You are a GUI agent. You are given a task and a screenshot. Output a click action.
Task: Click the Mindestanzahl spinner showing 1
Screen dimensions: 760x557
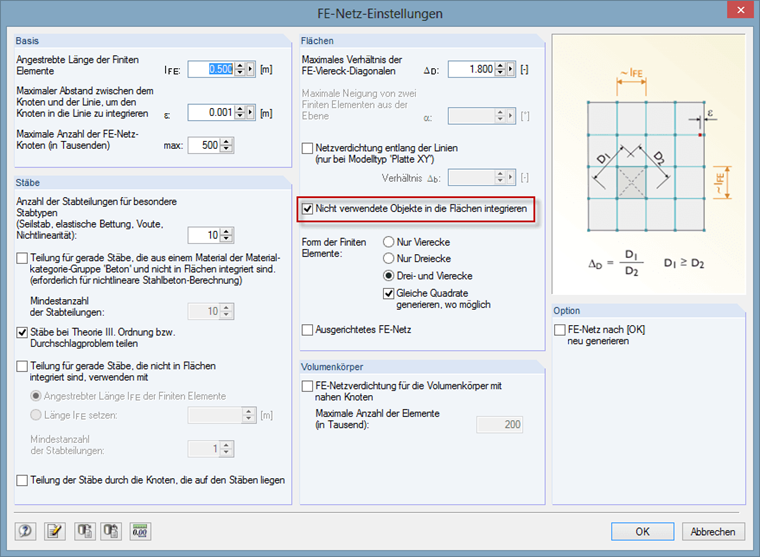(x=227, y=449)
